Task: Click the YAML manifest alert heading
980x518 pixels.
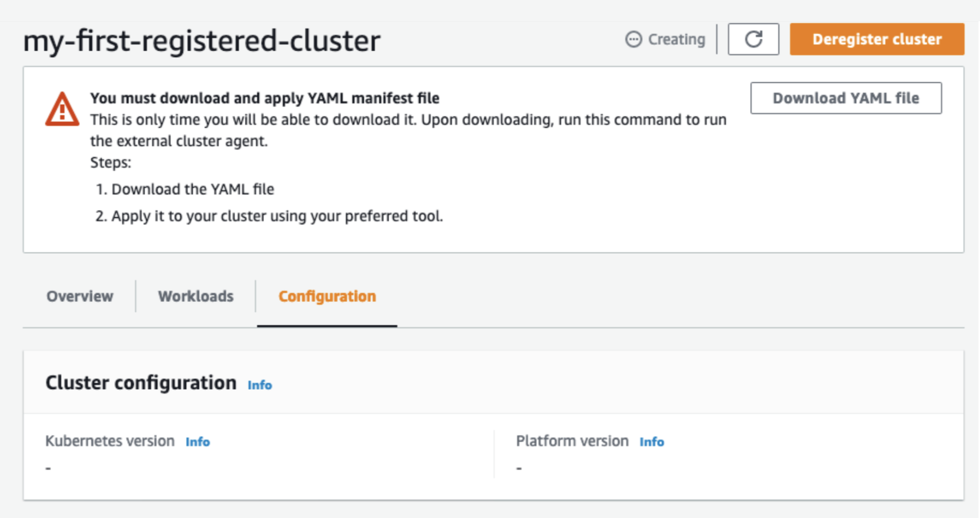Action: click(265, 98)
